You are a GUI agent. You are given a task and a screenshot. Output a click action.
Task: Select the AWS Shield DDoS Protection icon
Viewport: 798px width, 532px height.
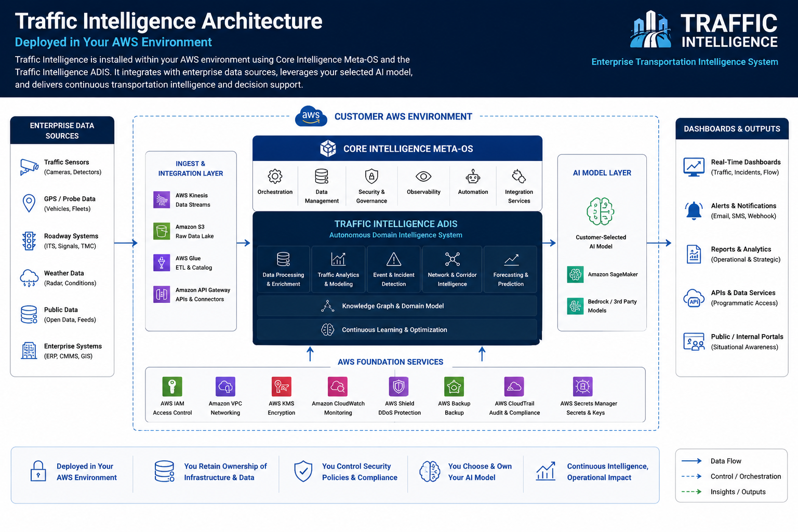pyautogui.click(x=399, y=387)
